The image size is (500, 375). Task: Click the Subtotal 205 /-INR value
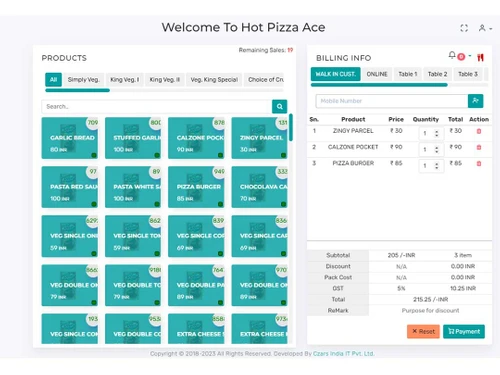pyautogui.click(x=401, y=255)
